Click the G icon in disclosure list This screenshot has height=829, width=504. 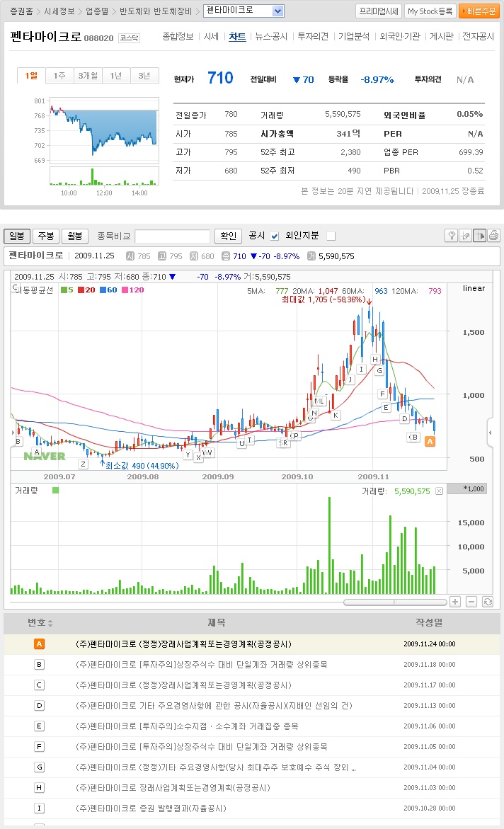pos(39,767)
